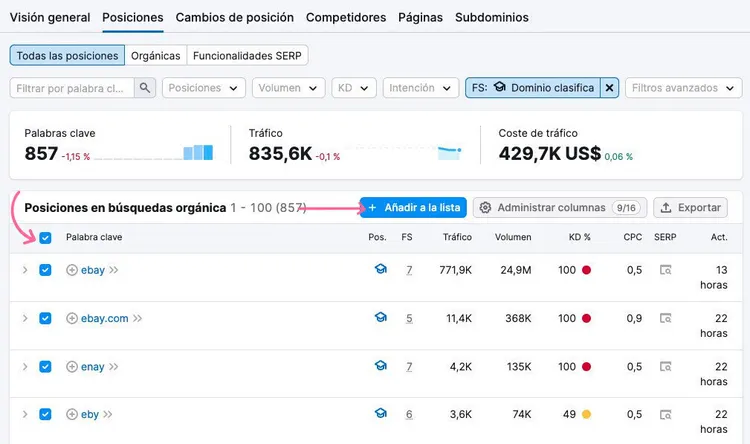
Task: Uncheck the eby row checkbox
Action: click(x=45, y=414)
